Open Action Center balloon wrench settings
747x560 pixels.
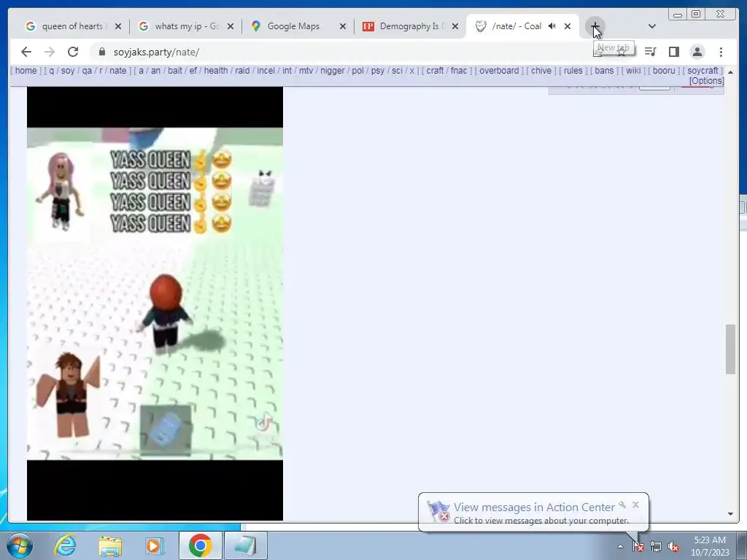click(622, 505)
